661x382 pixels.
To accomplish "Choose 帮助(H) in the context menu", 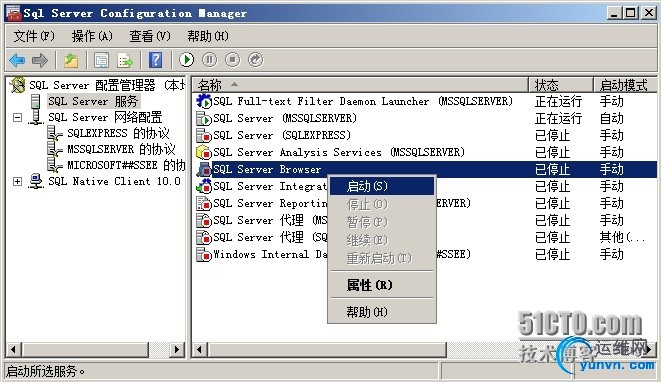I will 382,312.
